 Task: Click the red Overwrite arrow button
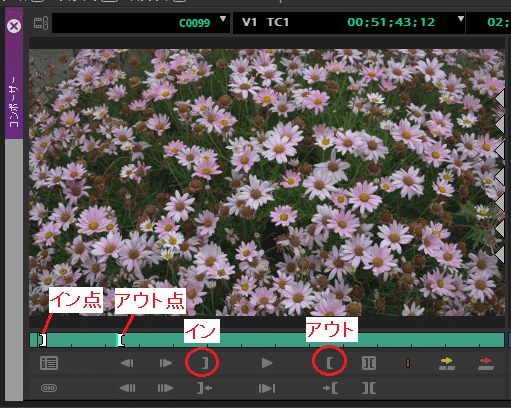[x=486, y=363]
